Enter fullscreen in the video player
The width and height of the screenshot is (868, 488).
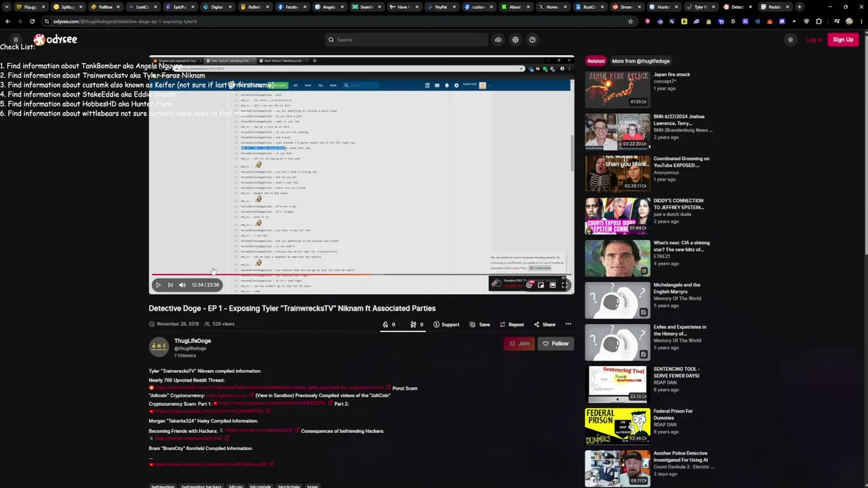click(x=564, y=285)
